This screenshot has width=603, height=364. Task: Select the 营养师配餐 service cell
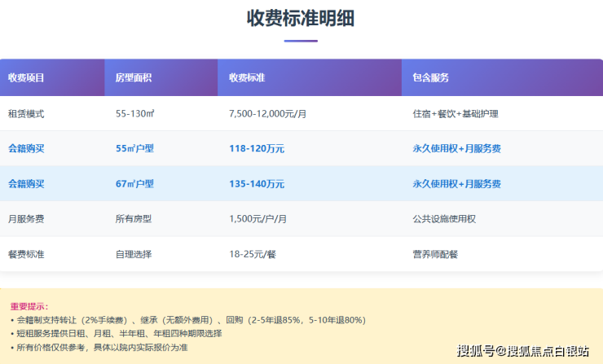435,254
